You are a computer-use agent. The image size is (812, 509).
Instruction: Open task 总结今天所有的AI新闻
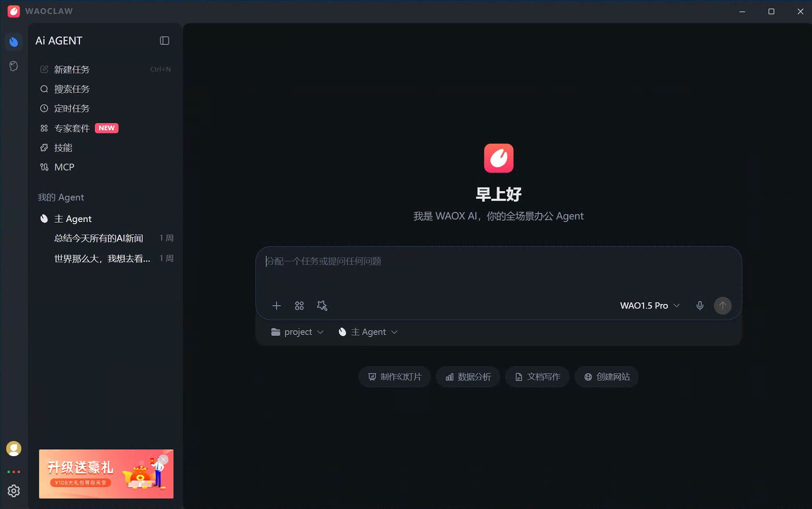106,238
